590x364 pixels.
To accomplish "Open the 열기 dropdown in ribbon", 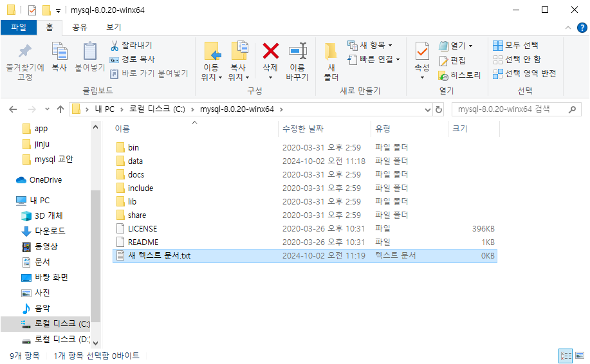I will pos(456,46).
